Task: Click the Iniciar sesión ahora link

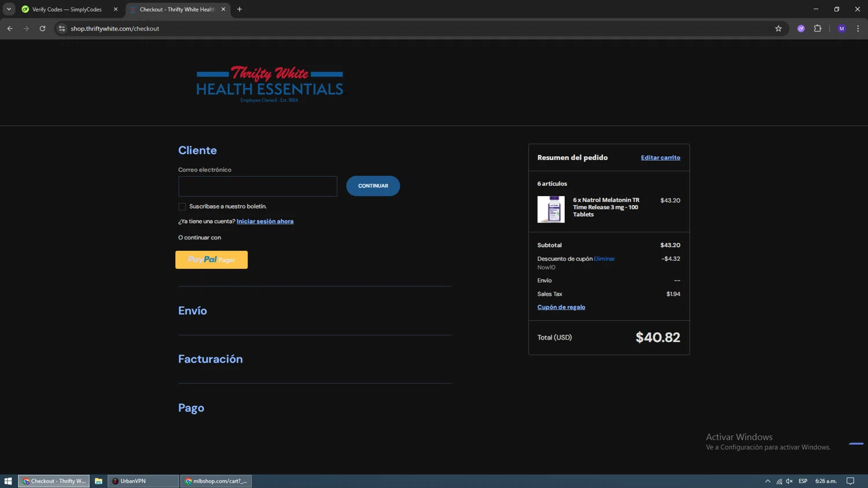Action: tap(265, 221)
